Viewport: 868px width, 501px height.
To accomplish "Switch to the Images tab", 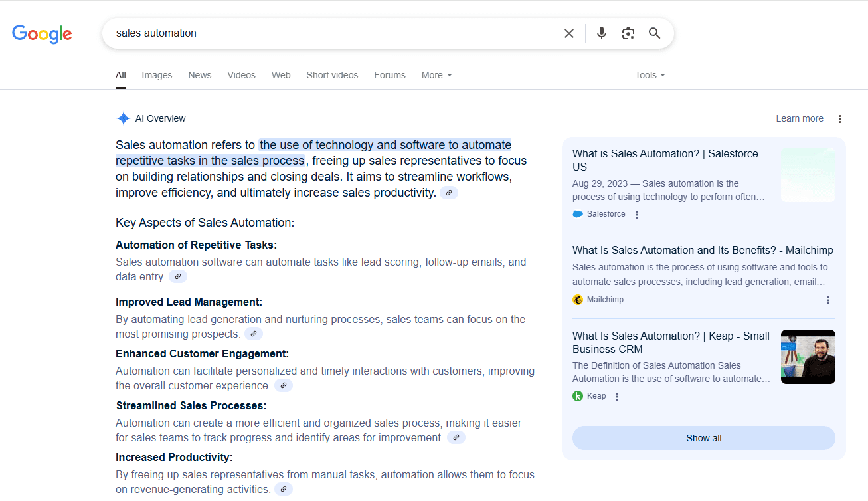I will 157,75.
